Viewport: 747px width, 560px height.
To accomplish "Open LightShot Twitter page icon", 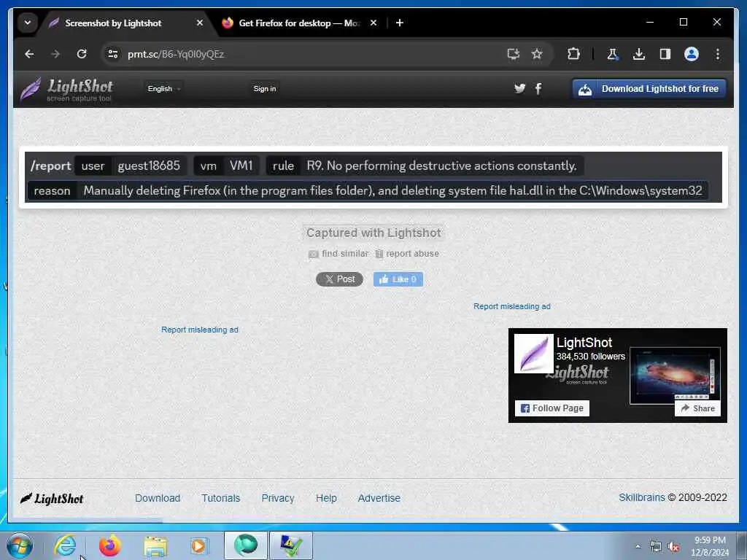I will click(519, 88).
